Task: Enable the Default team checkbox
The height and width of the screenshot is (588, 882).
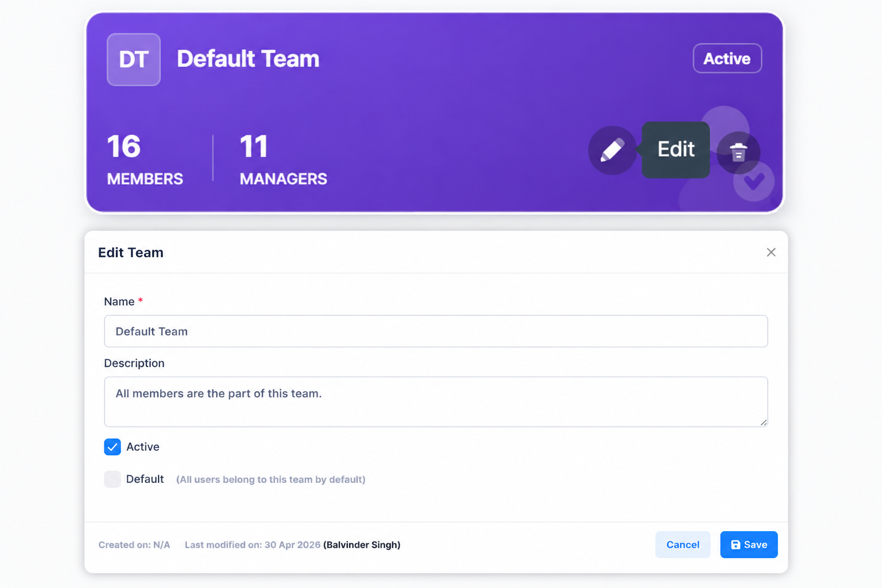Action: click(x=113, y=479)
